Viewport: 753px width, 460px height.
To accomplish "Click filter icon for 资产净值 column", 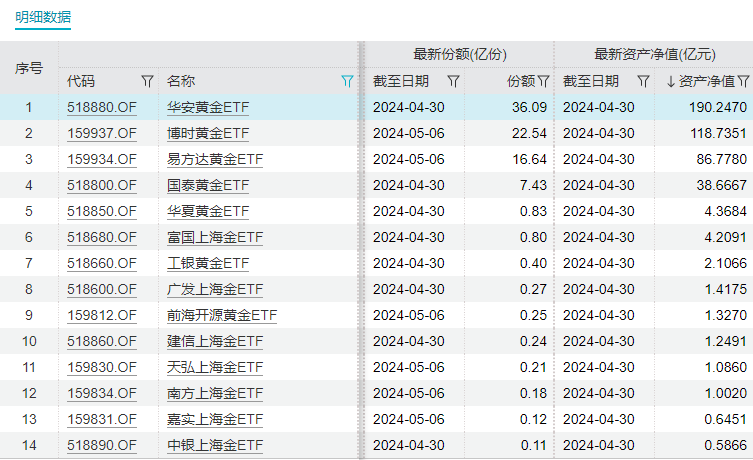I will [744, 81].
